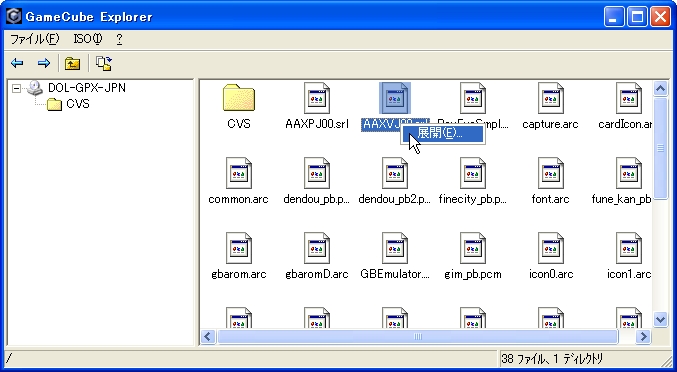This screenshot has width=677, height=372.
Task: Close the GameCube Explorer window
Action: click(x=660, y=17)
